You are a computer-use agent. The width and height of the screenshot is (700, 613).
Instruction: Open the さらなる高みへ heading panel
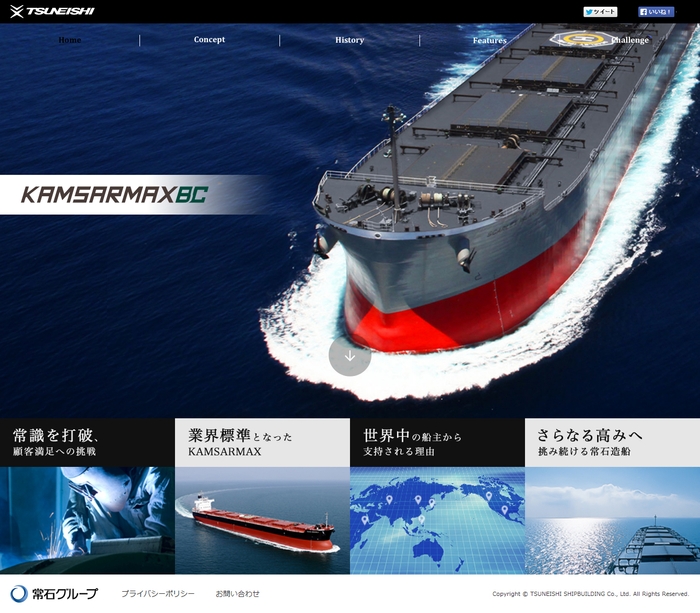(x=612, y=442)
